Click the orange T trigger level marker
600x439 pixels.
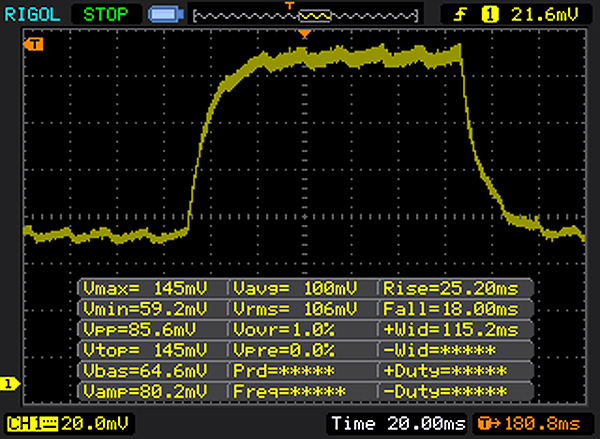pos(33,44)
